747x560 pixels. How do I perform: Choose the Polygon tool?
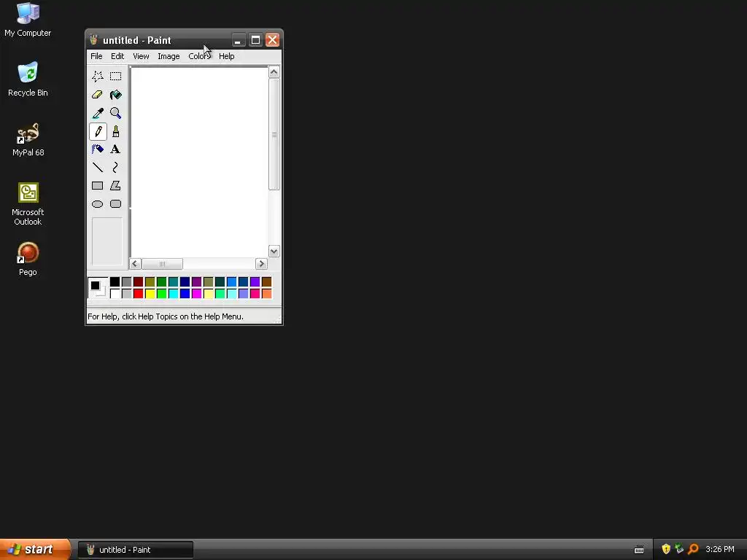click(x=115, y=186)
